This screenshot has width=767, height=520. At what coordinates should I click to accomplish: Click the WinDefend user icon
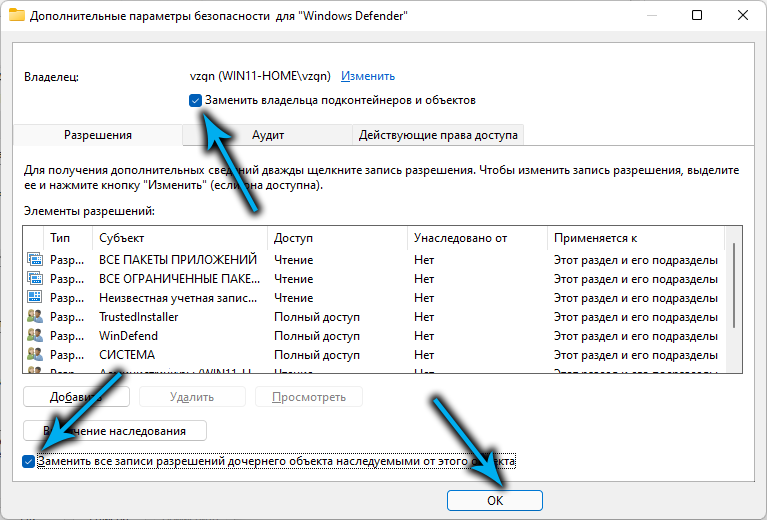coord(34,336)
